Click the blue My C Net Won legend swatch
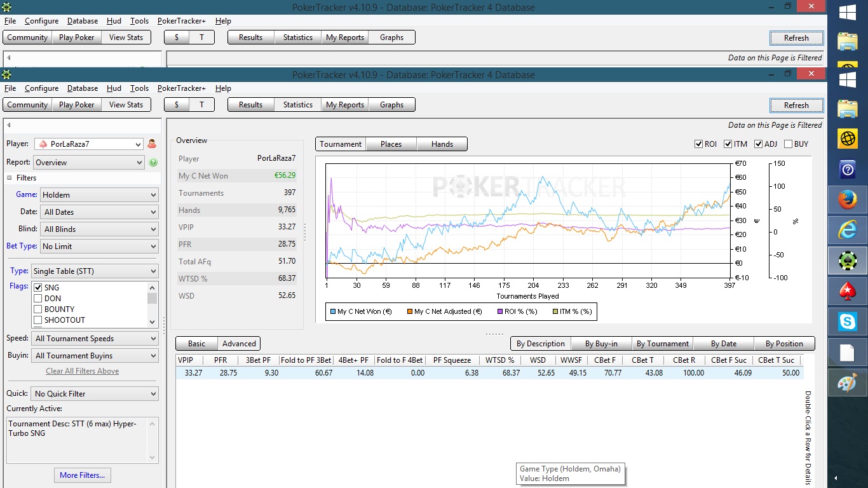The width and height of the screenshot is (868, 488). [x=333, y=311]
